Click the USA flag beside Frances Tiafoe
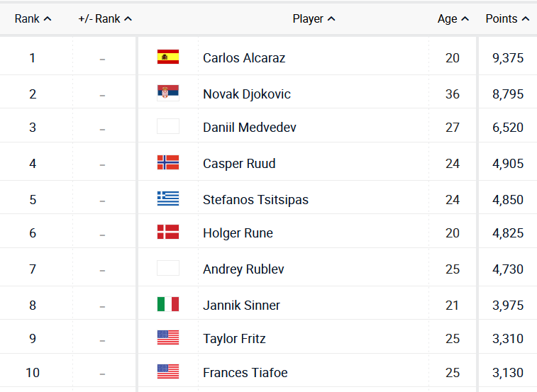 click(168, 372)
